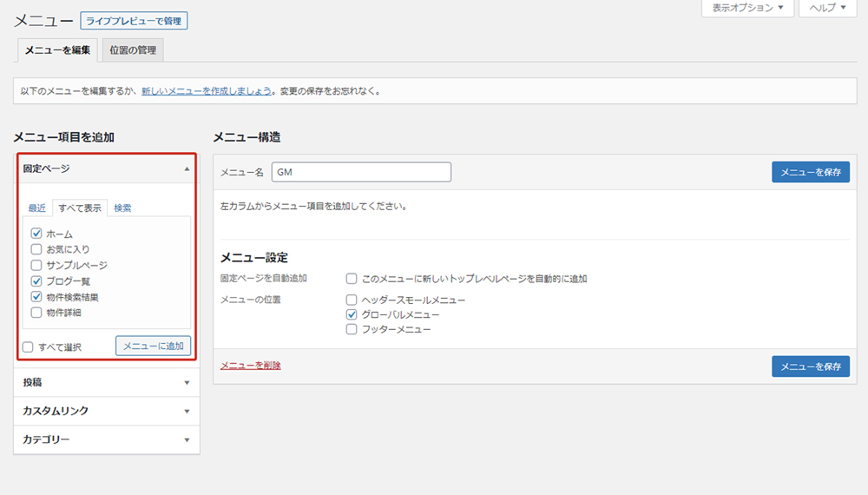Image resolution: width=868 pixels, height=495 pixels.
Task: Open the ヘルプ dropdown
Action: coord(828,8)
